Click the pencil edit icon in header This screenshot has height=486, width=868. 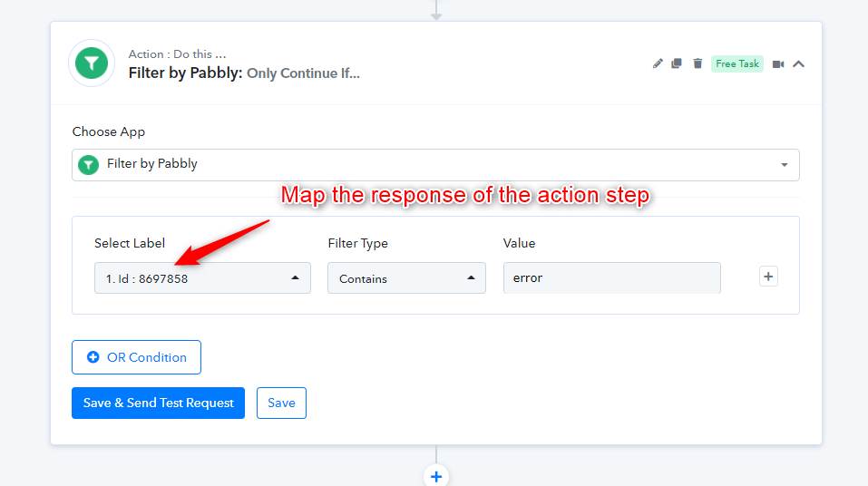[x=657, y=63]
